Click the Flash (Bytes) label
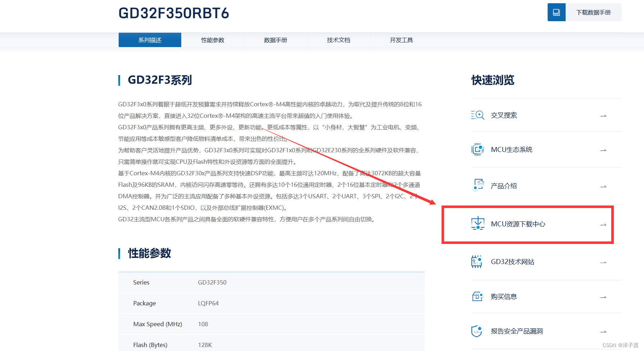Image resolution: width=644 pixels, height=351 pixels. tap(150, 345)
